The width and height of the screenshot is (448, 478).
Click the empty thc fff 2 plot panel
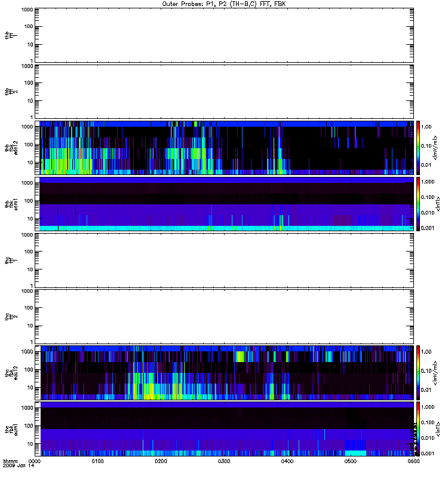(x=225, y=317)
